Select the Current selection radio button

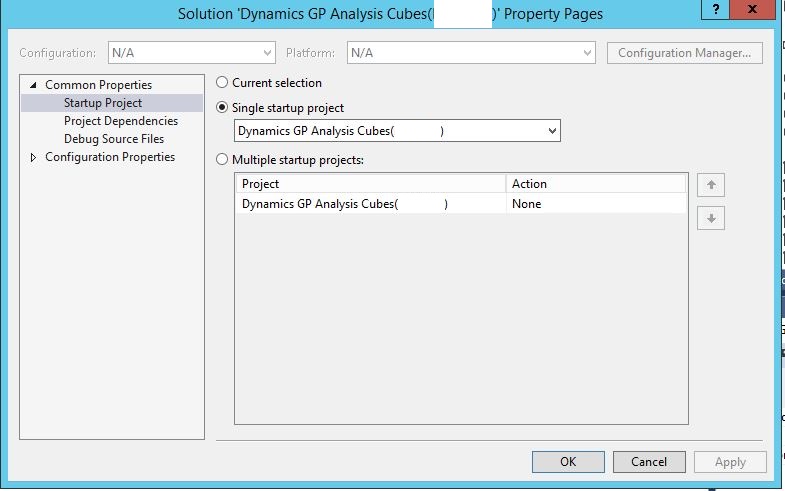point(222,83)
